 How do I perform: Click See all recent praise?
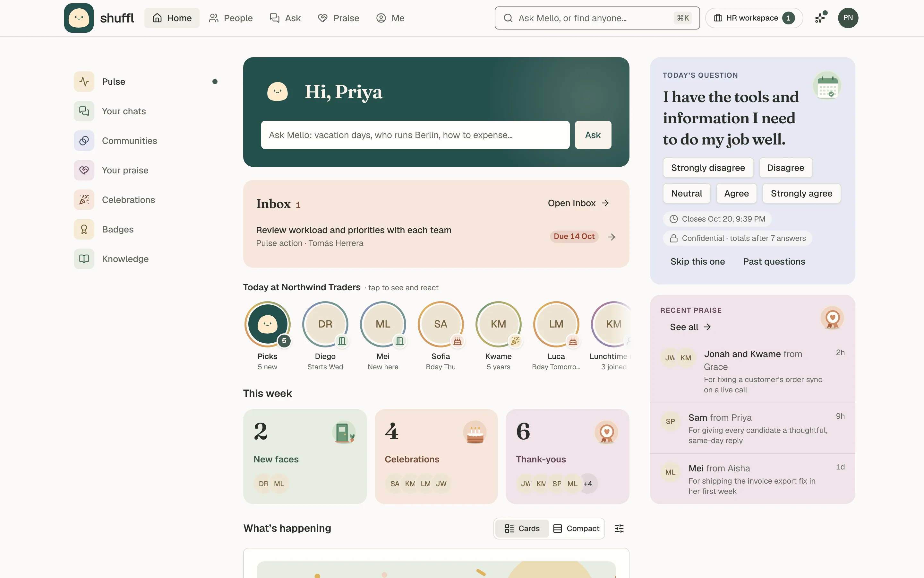pyautogui.click(x=690, y=327)
